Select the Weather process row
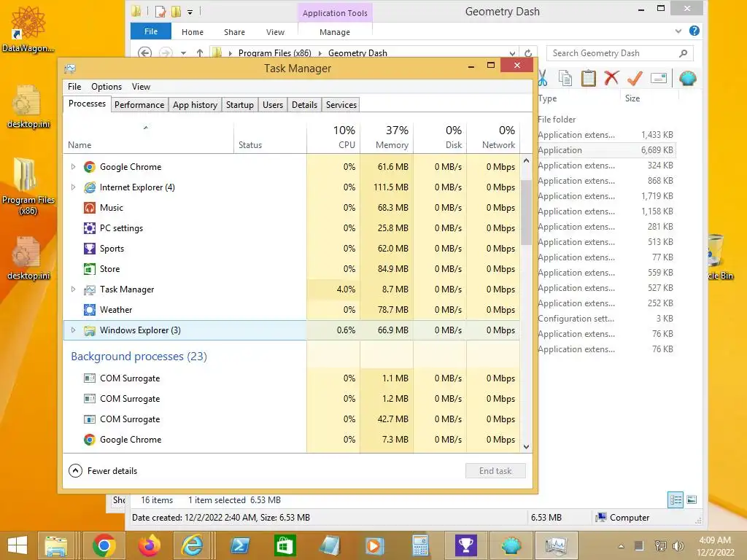747x560 pixels. coord(292,309)
